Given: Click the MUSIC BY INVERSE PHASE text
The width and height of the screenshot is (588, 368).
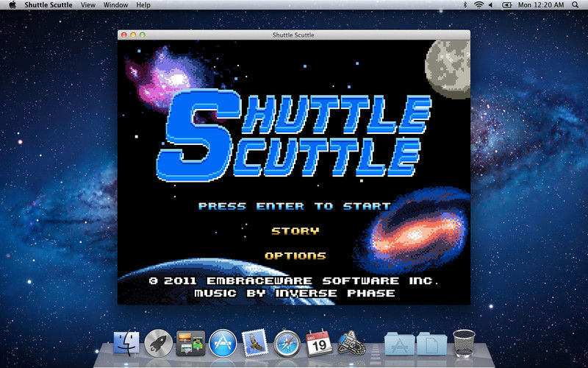Looking at the screenshot, I should (x=295, y=293).
